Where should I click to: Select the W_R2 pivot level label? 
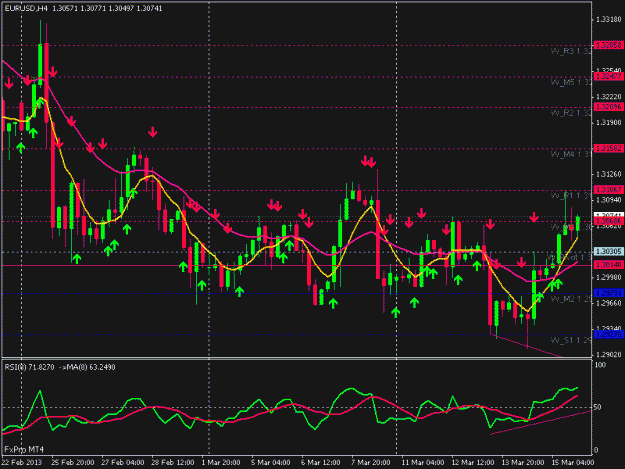click(x=571, y=113)
